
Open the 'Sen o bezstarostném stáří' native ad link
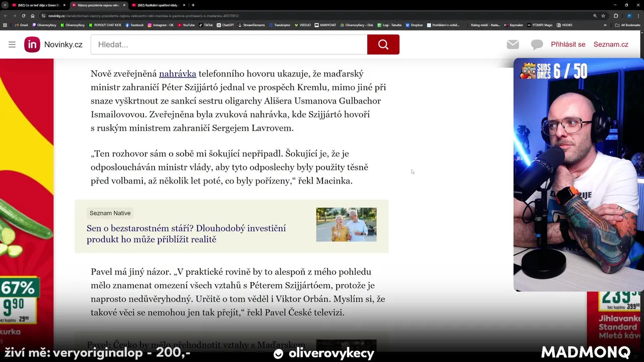point(186,234)
